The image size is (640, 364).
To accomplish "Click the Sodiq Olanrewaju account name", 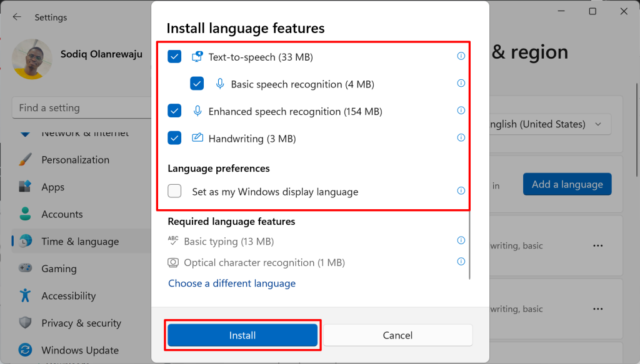I will click(102, 54).
